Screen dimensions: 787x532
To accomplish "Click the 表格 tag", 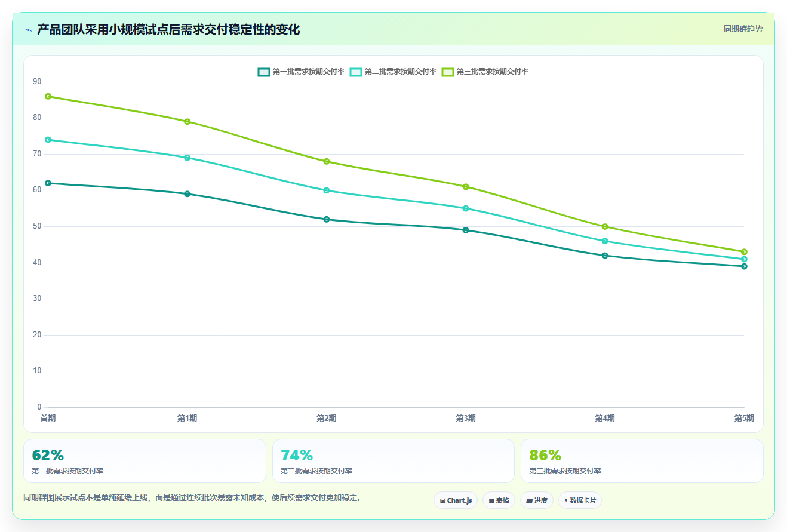I will tap(499, 500).
